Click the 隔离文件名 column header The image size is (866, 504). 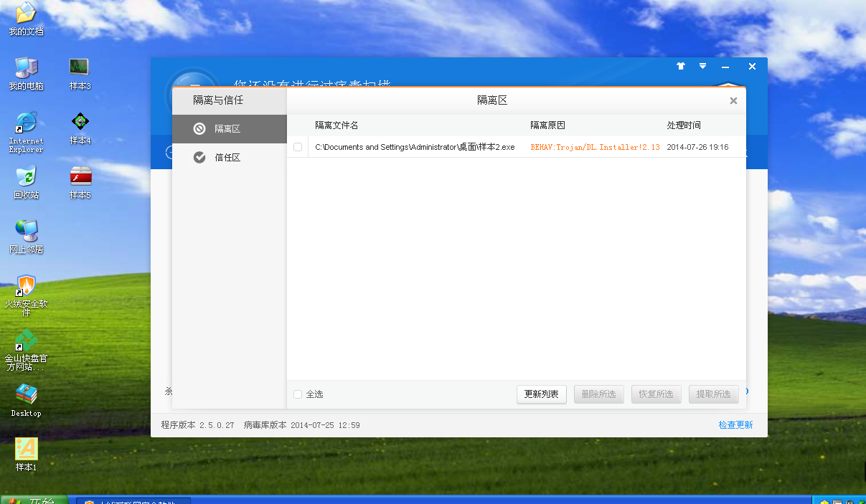336,125
